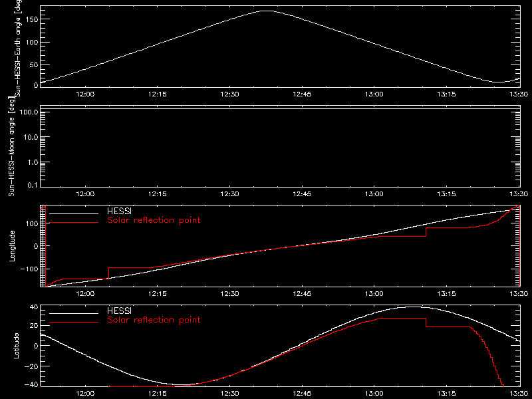The image size is (532, 399).
Task: Click the Sun-HESSI-Moon angle axis title
Action: click(x=11, y=146)
